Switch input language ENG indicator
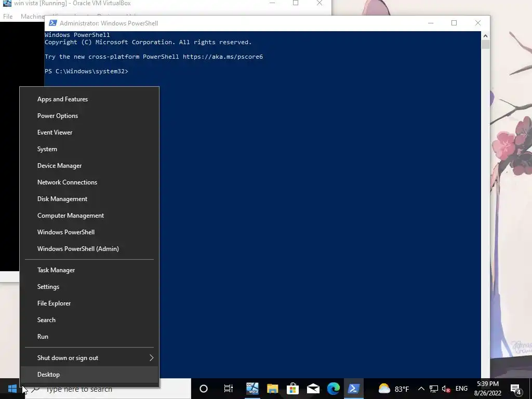The image size is (532, 399). pos(461,389)
